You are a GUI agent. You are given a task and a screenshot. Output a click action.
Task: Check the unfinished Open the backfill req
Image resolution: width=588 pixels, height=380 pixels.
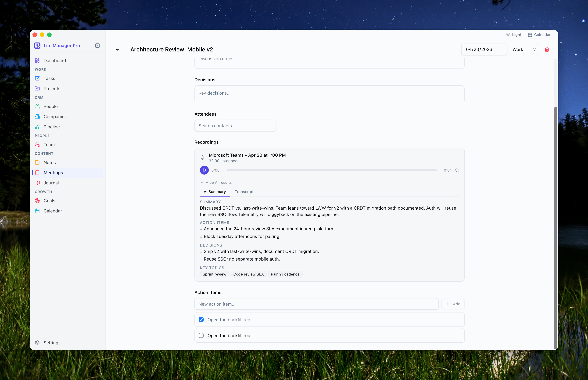coord(201,335)
